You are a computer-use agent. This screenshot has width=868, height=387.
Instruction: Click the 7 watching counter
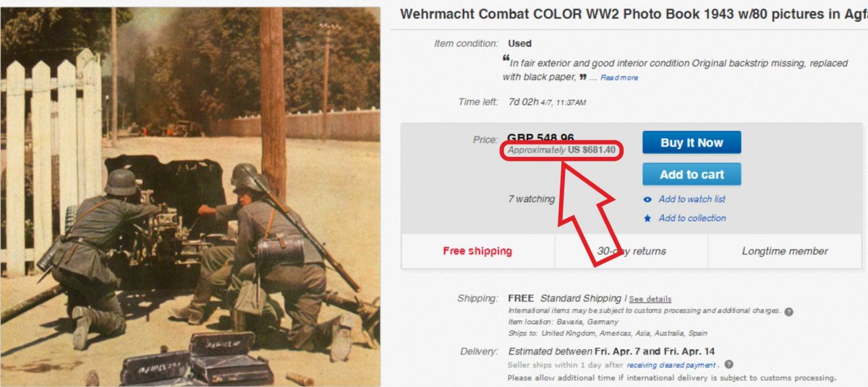[531, 199]
